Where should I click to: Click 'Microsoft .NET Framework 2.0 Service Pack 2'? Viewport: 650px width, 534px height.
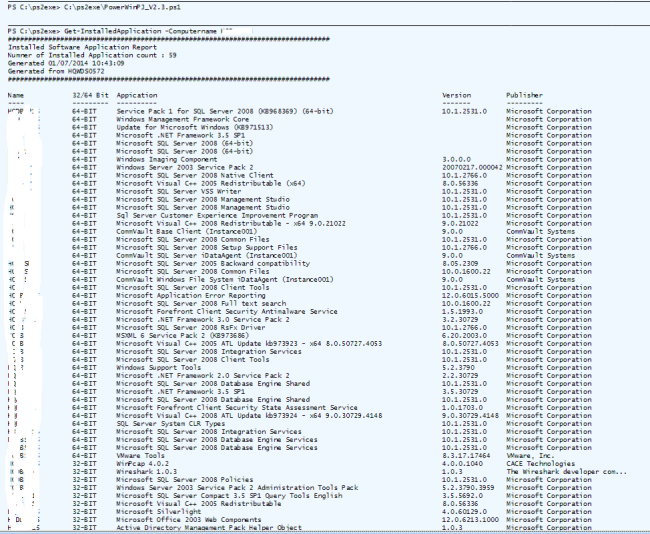(203, 376)
